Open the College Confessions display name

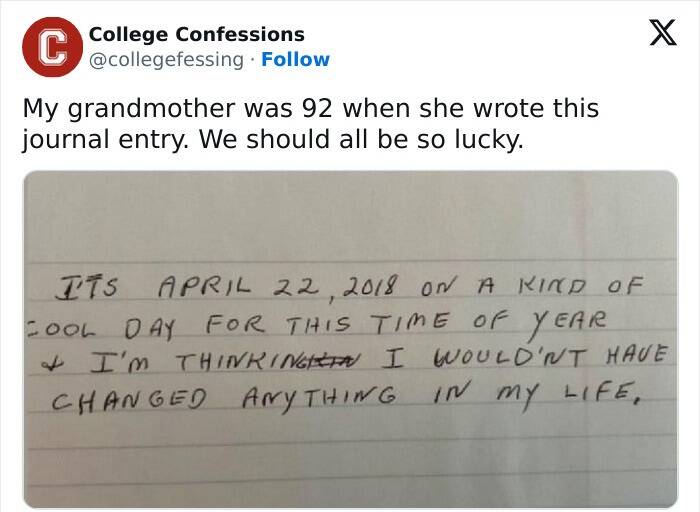pos(197,35)
